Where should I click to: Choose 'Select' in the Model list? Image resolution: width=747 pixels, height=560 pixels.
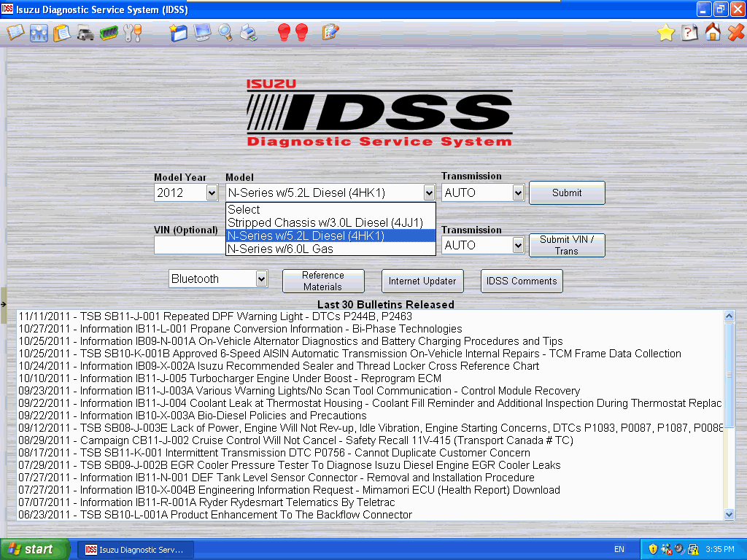pyautogui.click(x=330, y=209)
